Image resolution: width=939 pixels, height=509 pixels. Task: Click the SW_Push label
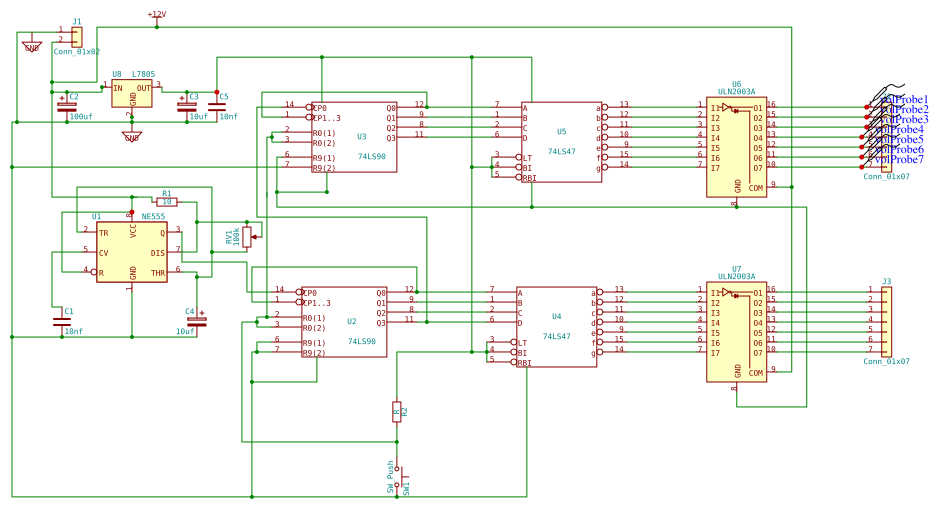tap(390, 477)
